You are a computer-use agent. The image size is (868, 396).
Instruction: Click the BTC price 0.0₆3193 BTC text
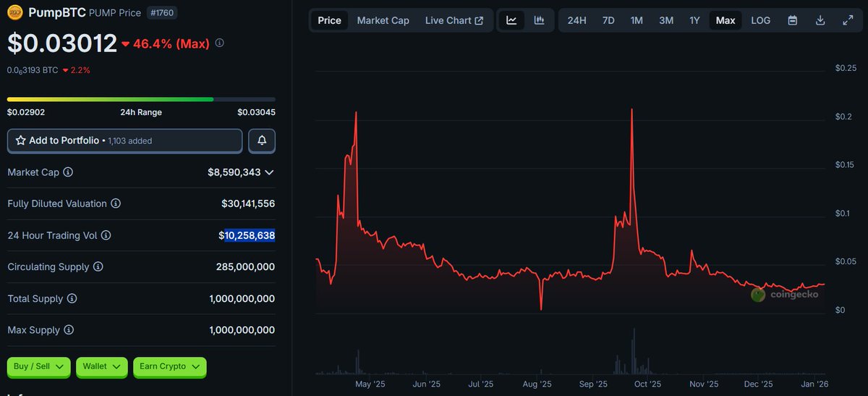click(x=32, y=70)
